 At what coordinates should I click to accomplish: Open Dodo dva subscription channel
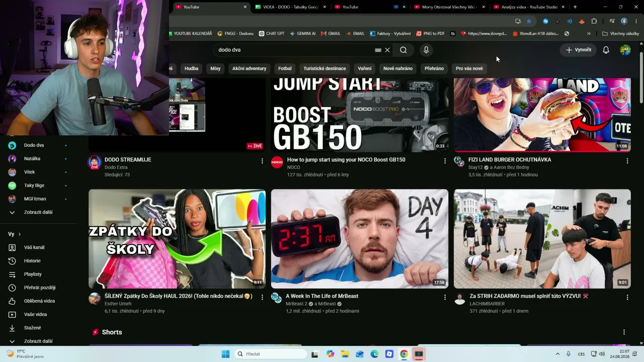coord(38,145)
